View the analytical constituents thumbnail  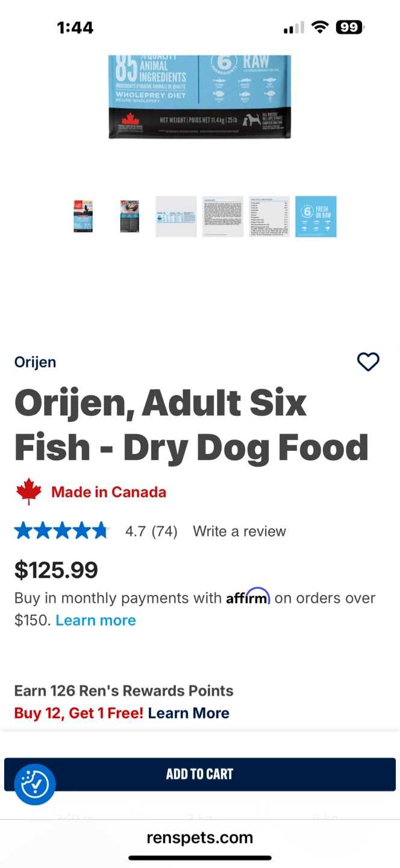[269, 216]
